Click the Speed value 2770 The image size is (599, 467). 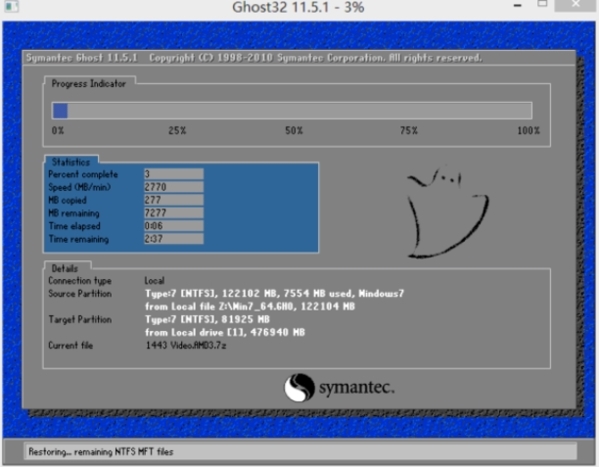click(174, 187)
